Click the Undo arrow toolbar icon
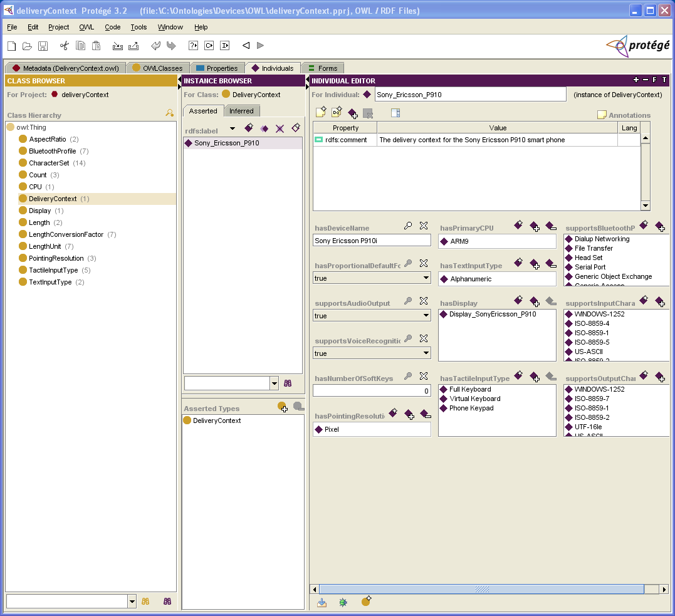 [155, 46]
